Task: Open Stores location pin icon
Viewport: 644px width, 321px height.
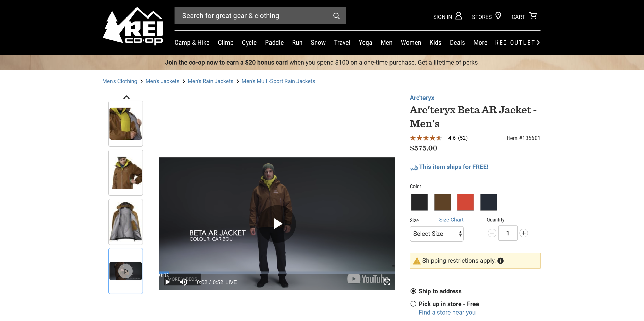Action: tap(498, 16)
